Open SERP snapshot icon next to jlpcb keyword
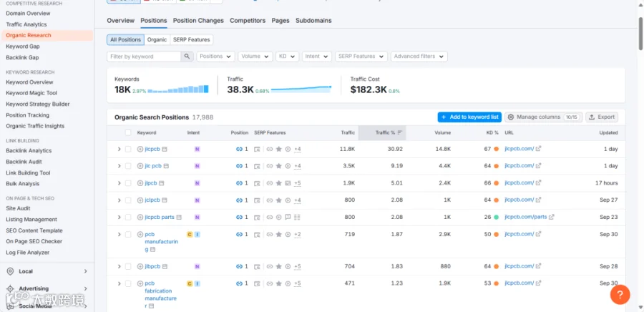This screenshot has height=312, width=644. coord(162,183)
